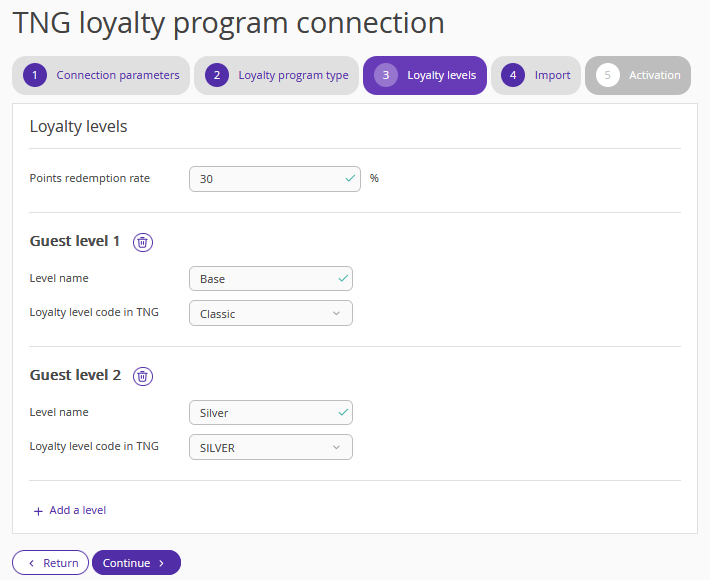Click the step 1 number circle
710x580 pixels.
[35, 75]
